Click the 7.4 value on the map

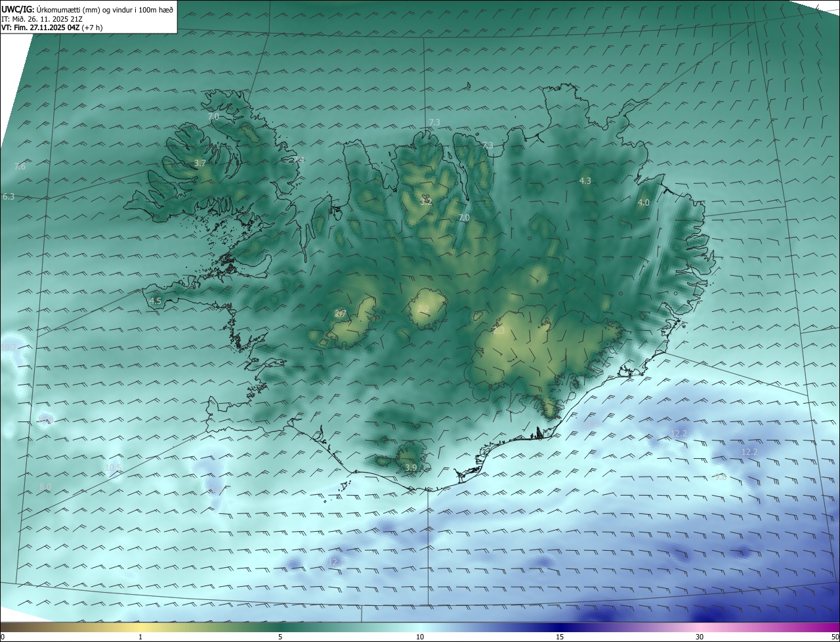299,160
